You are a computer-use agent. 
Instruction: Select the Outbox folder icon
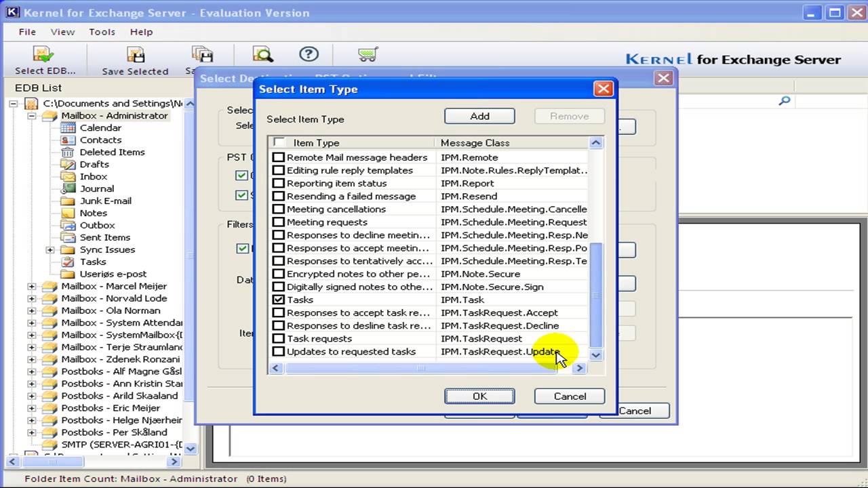click(x=68, y=225)
